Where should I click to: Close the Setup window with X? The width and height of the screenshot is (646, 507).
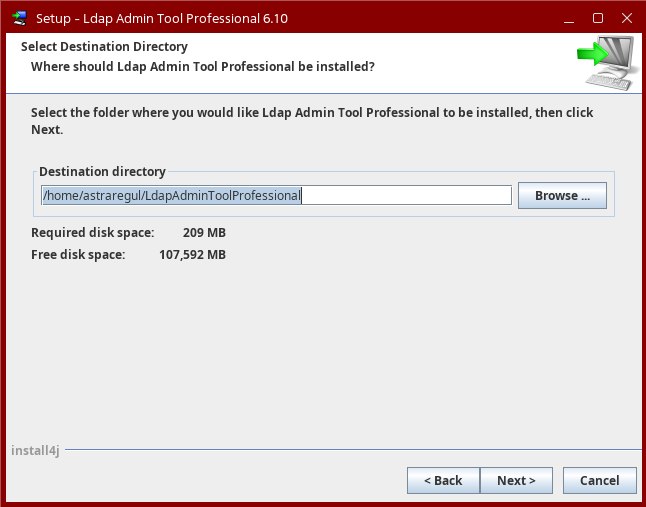626,18
